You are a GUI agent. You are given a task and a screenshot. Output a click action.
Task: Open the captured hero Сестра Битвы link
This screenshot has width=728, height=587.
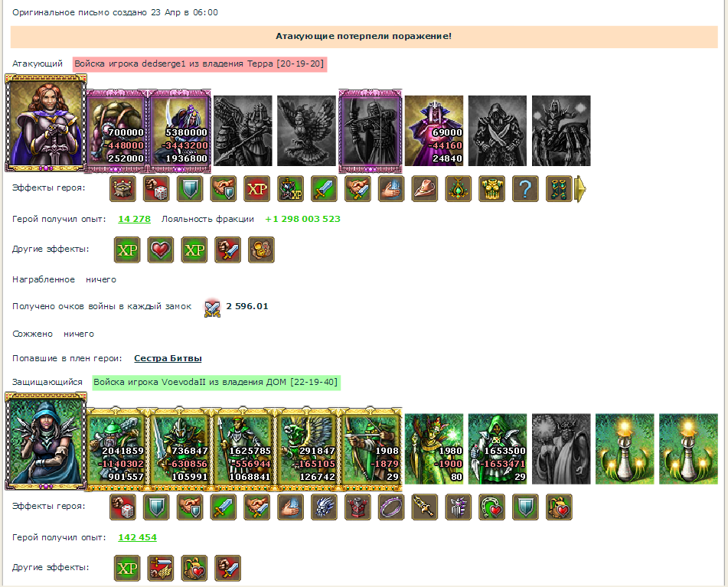tap(168, 358)
